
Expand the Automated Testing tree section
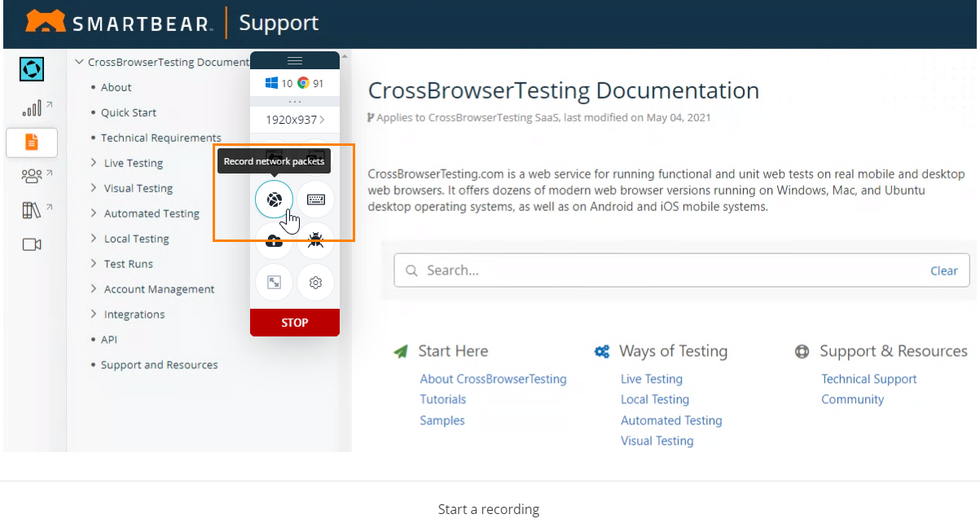[94, 213]
